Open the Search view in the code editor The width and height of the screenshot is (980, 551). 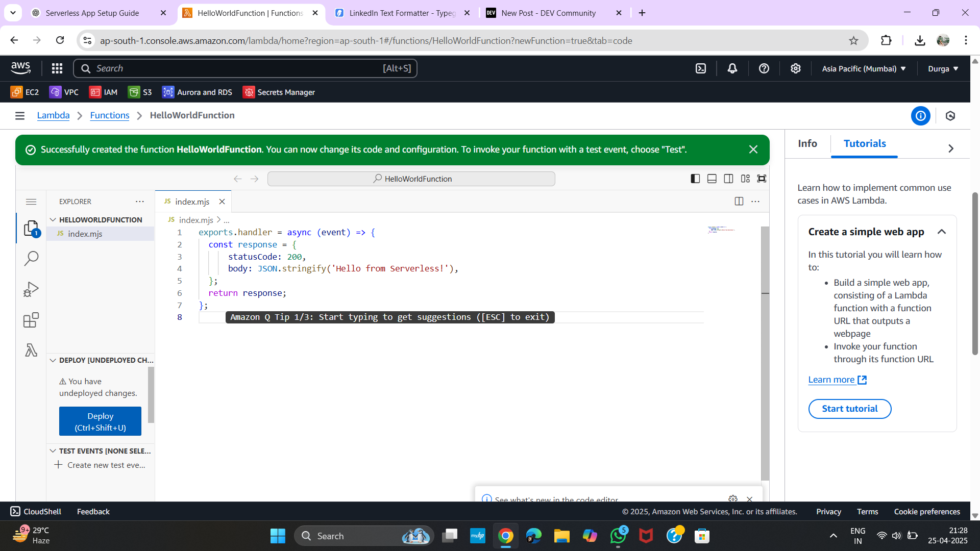[31, 259]
